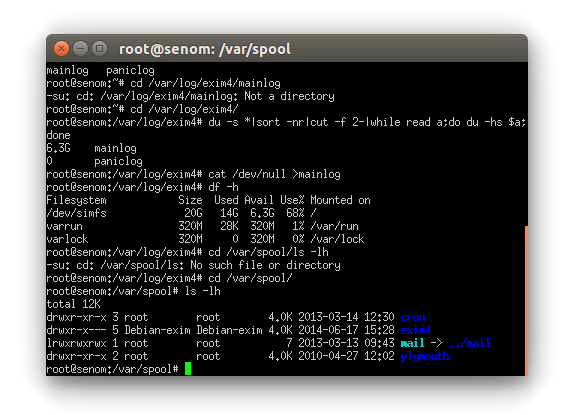The width and height of the screenshot is (570, 415).
Task: Click the 'Not a directory' error message
Action: [x=289, y=96]
